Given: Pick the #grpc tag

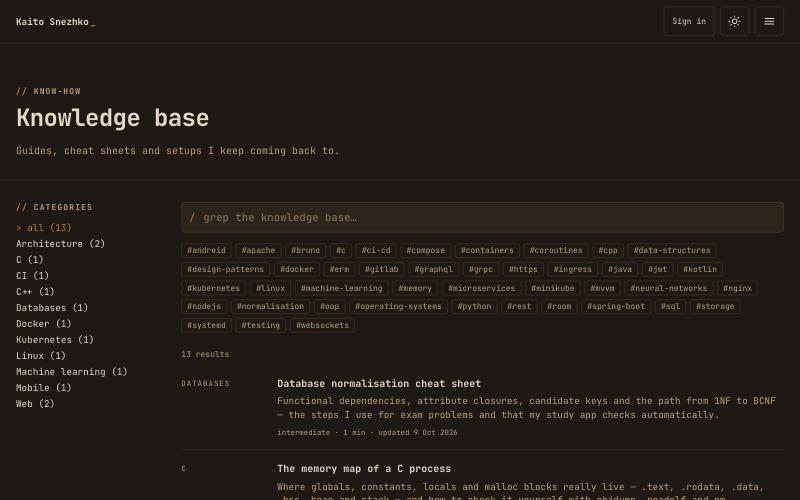Looking at the screenshot, I should (481, 269).
